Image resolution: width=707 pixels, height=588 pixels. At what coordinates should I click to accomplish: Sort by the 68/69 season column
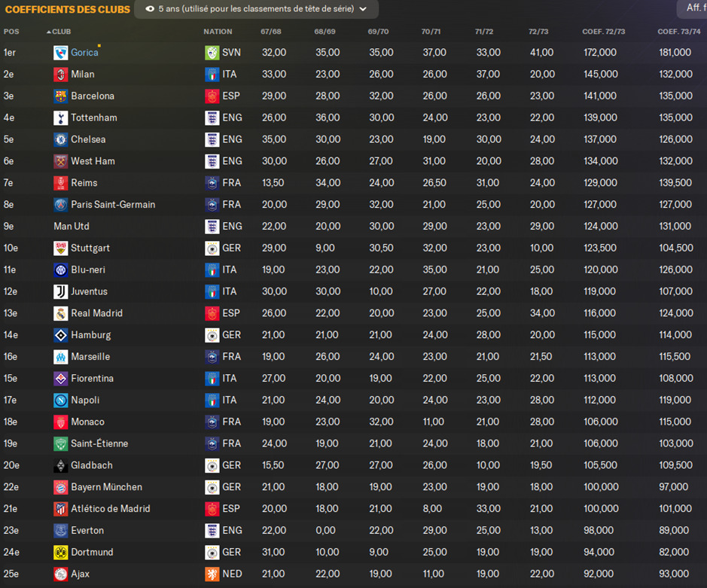coord(325,32)
